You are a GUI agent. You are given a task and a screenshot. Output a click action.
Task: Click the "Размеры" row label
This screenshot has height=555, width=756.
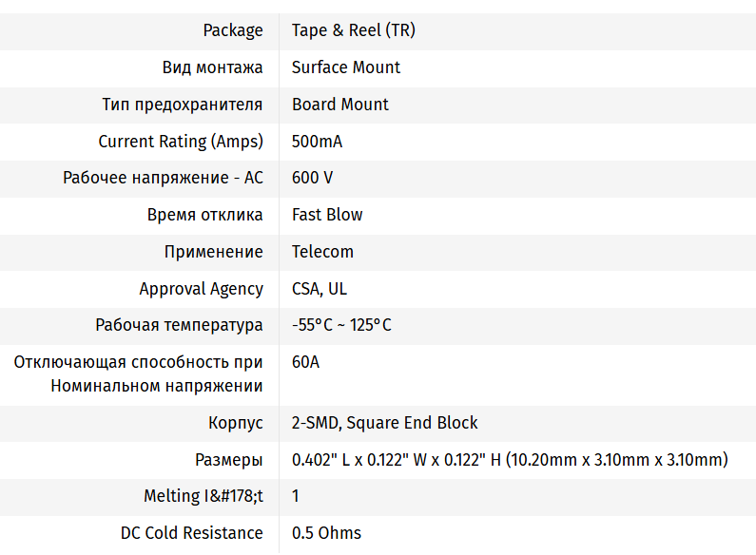[x=228, y=460]
